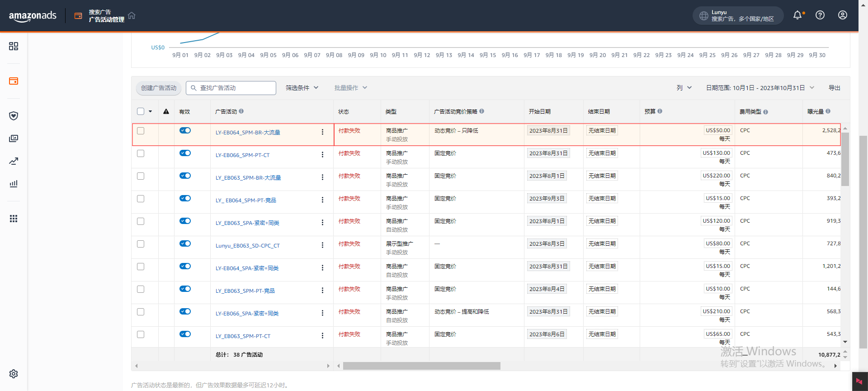Open the LY_EB063_SPA-紧密+同类 campaign link

tap(247, 223)
